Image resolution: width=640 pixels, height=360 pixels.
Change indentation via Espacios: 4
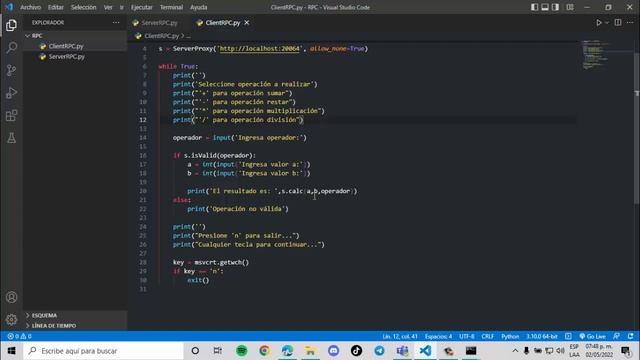(x=438, y=336)
